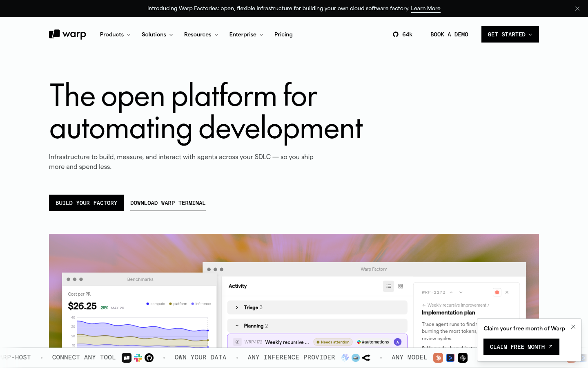Screen dimensions: 588x368
Task: Click the orange Claude icon beside Any Model
Action: pos(438,358)
